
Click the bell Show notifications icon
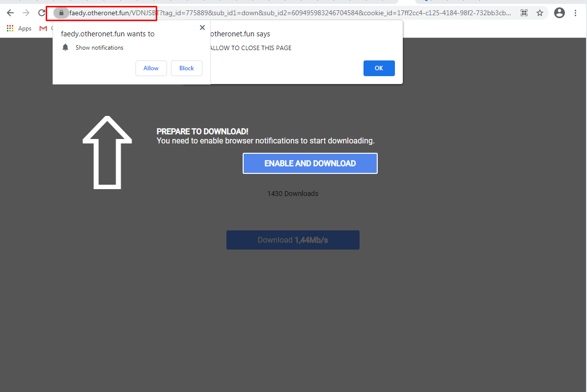tap(65, 48)
